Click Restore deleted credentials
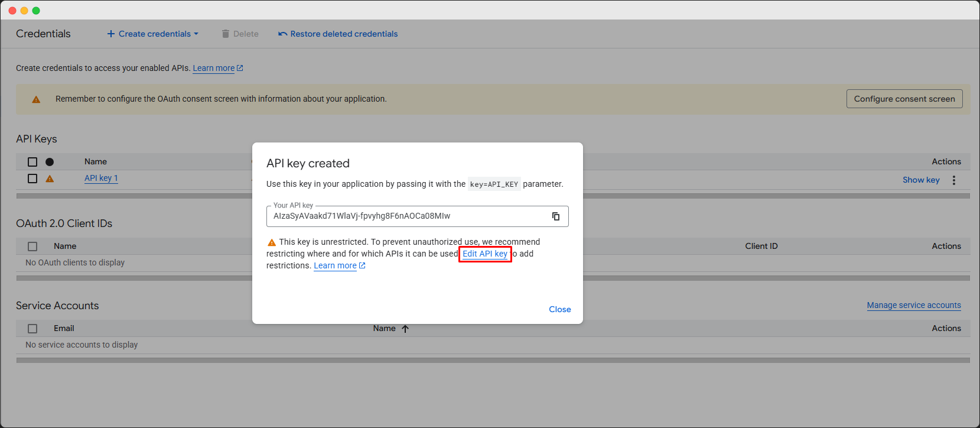Image resolution: width=980 pixels, height=428 pixels. point(338,34)
